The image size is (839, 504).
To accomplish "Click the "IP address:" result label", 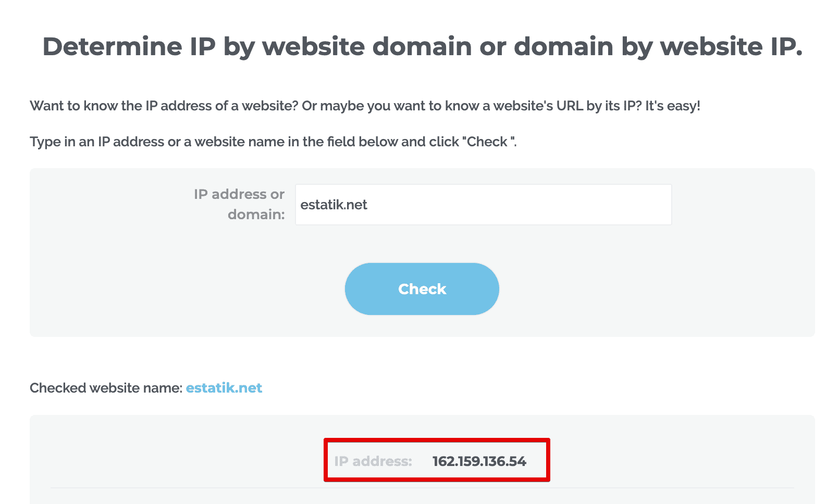I will point(373,461).
